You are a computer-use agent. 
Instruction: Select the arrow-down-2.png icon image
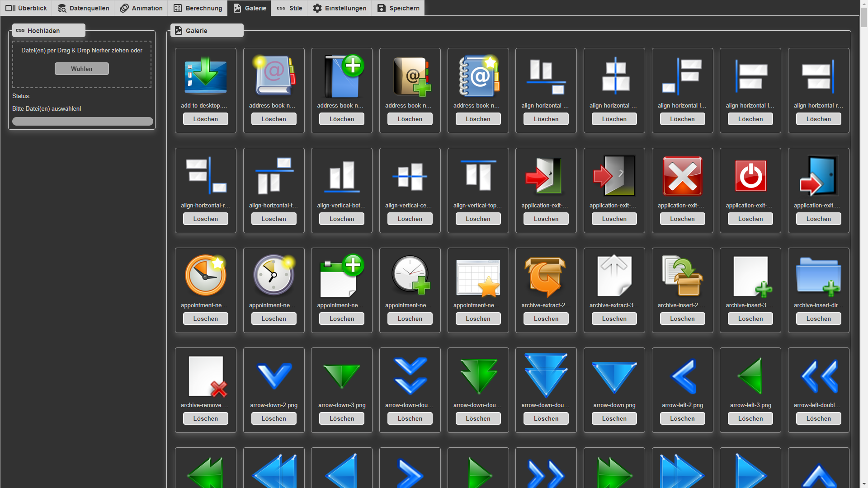point(274,375)
